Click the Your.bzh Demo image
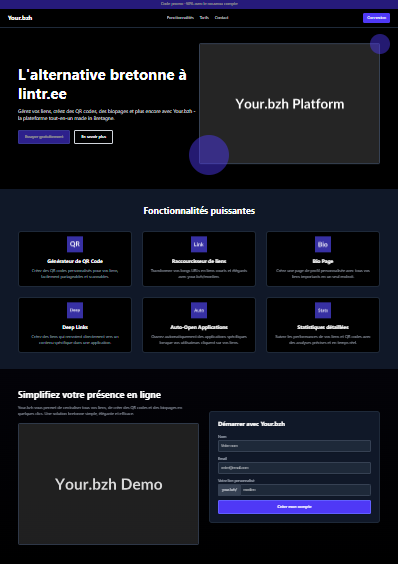This screenshot has width=398, height=564. (108, 484)
